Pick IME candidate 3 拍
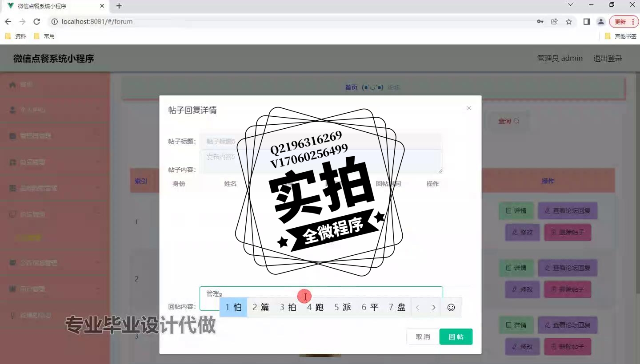Screen dimensions: 640x364 click(288, 307)
